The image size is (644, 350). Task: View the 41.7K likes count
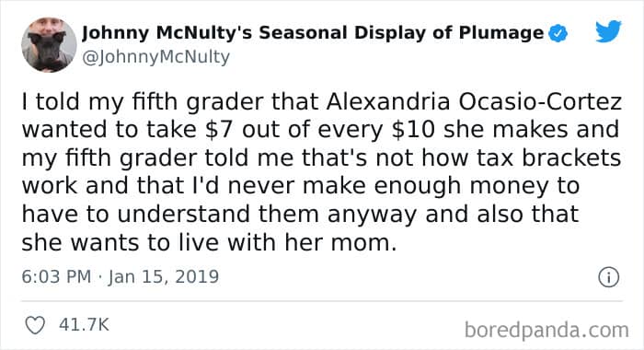pyautogui.click(x=84, y=325)
